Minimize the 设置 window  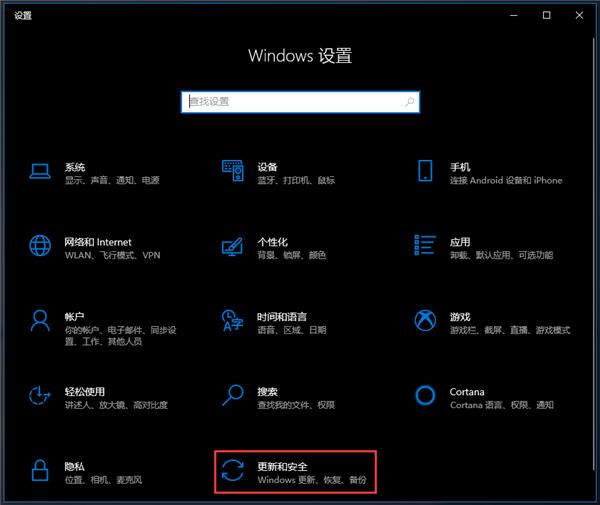514,15
